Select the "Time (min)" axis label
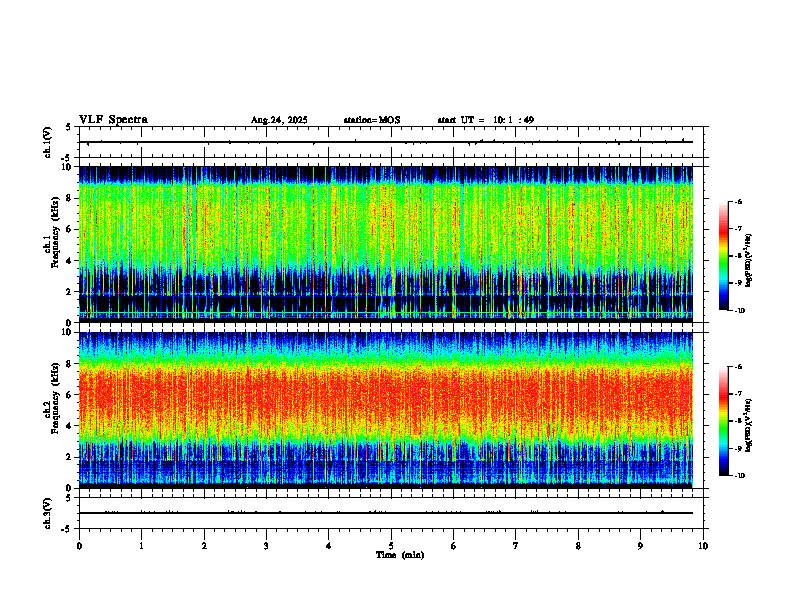 point(400,555)
